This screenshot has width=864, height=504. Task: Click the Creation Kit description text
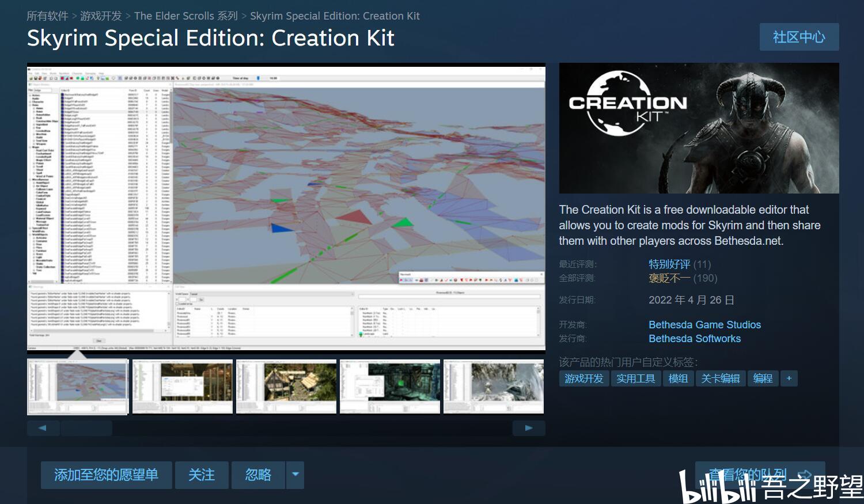(x=690, y=225)
